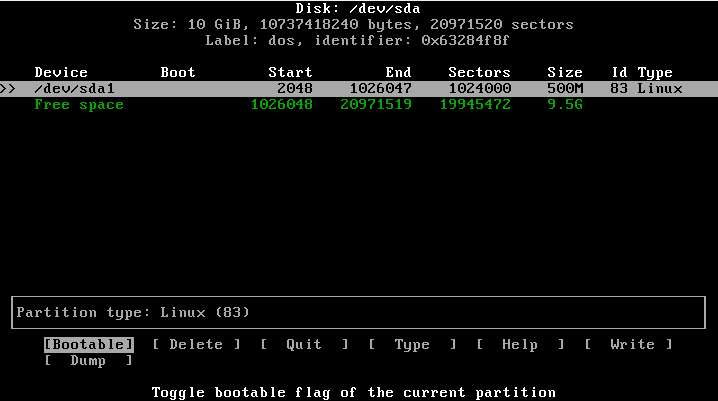Click the sectors value 1024000
This screenshot has width=718, height=401.
[479, 88]
